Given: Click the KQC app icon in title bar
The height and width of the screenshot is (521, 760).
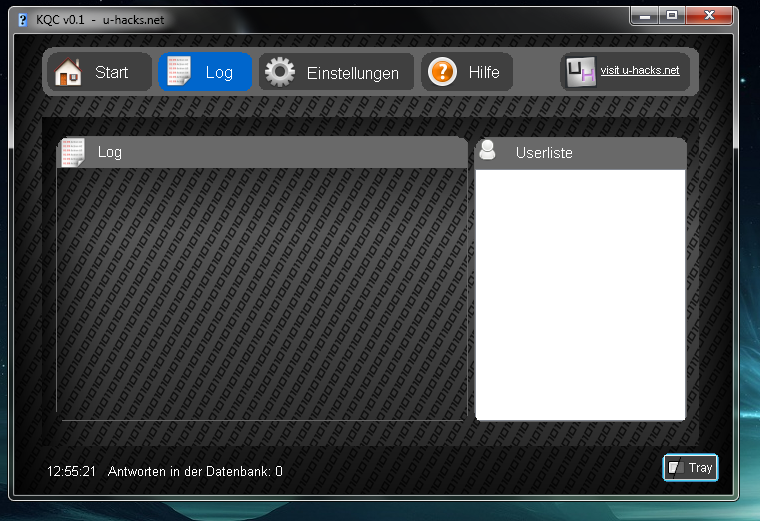Looking at the screenshot, I should (23, 19).
